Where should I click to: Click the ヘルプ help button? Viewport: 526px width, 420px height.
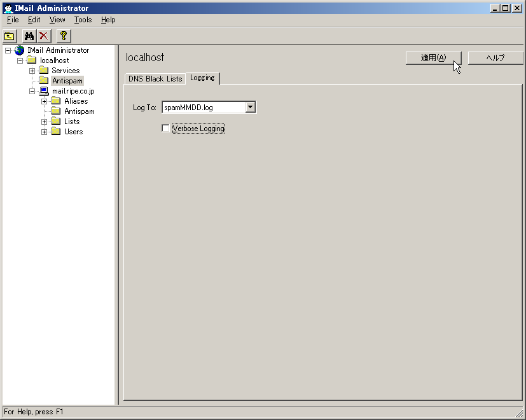(495, 58)
